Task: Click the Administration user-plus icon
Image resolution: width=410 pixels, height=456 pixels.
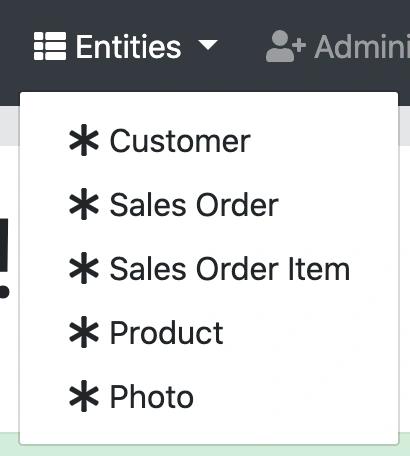Action: click(286, 46)
